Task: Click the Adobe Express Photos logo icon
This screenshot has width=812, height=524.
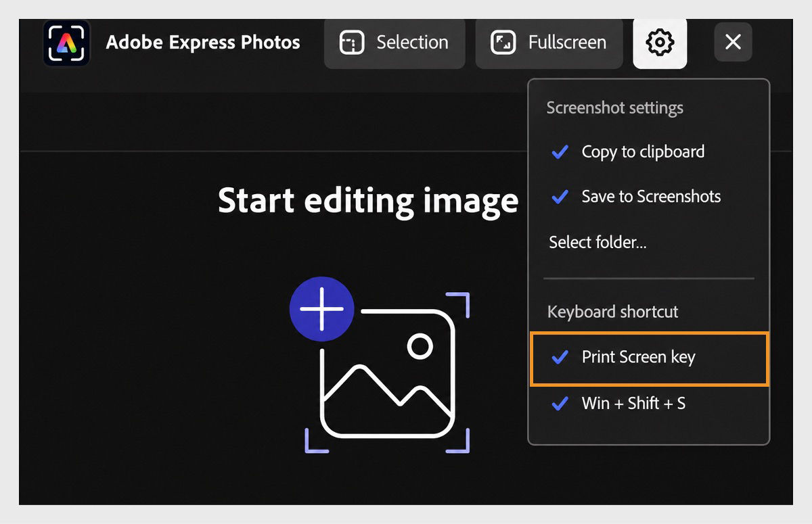Action: 66,43
